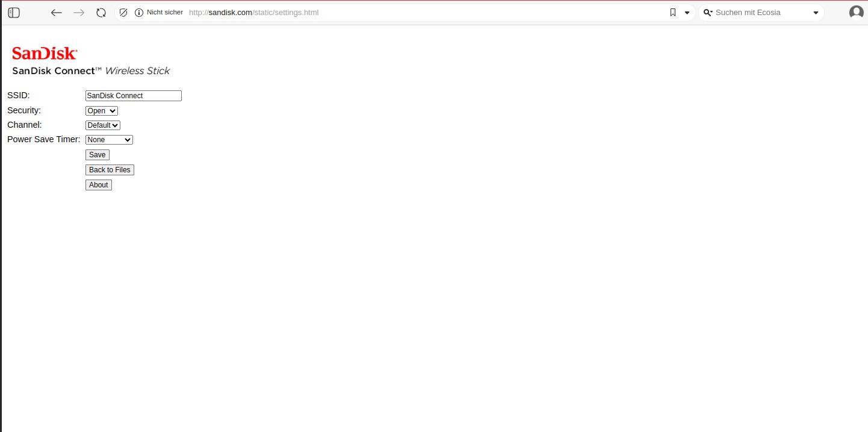
Task: Click the SanDisk red logo
Action: [x=45, y=54]
